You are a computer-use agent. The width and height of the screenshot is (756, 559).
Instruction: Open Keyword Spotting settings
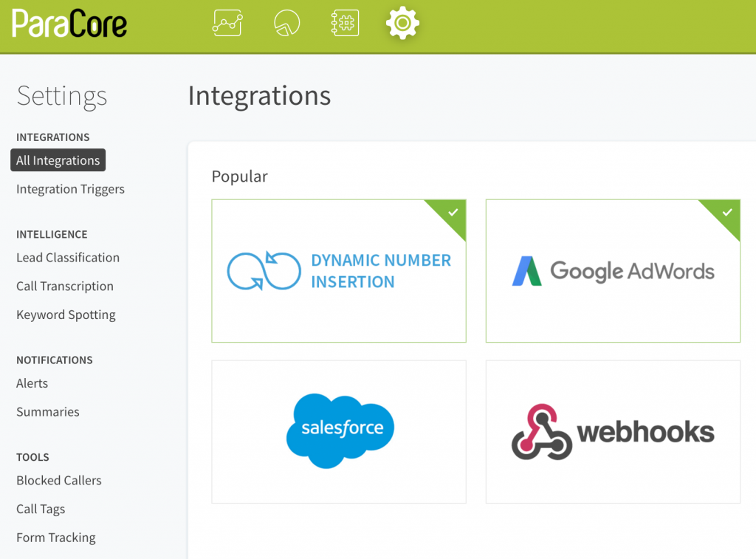coord(66,315)
